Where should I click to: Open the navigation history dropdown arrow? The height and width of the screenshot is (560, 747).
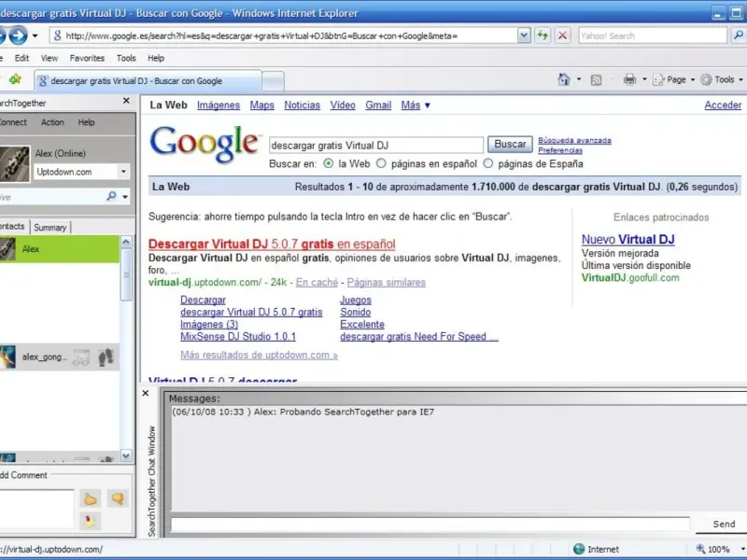(35, 35)
